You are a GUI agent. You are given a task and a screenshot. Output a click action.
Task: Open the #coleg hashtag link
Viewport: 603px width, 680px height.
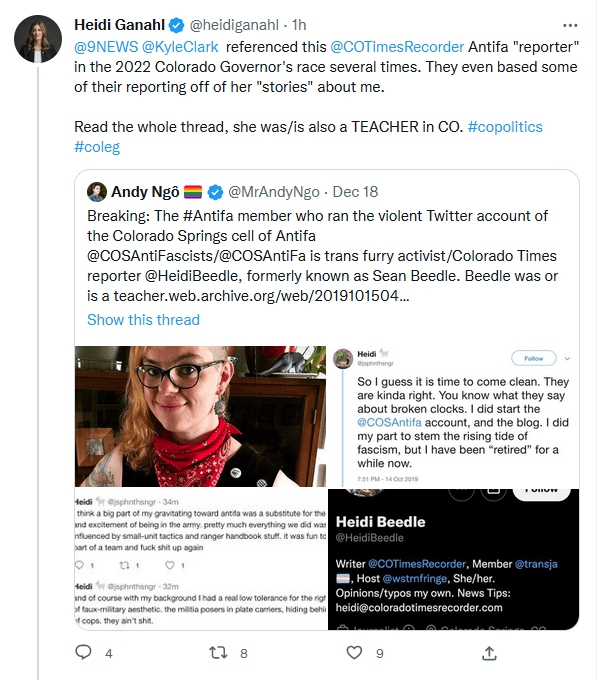coord(99,147)
